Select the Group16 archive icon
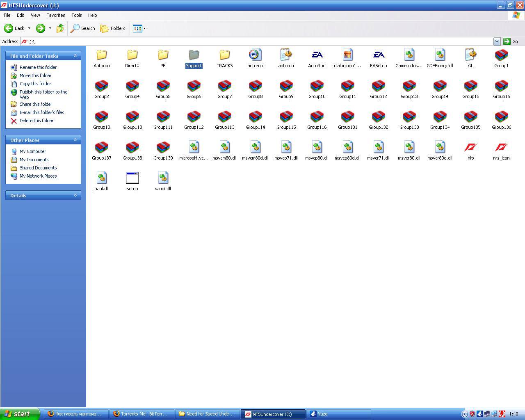This screenshot has width=525, height=420. 501,85
